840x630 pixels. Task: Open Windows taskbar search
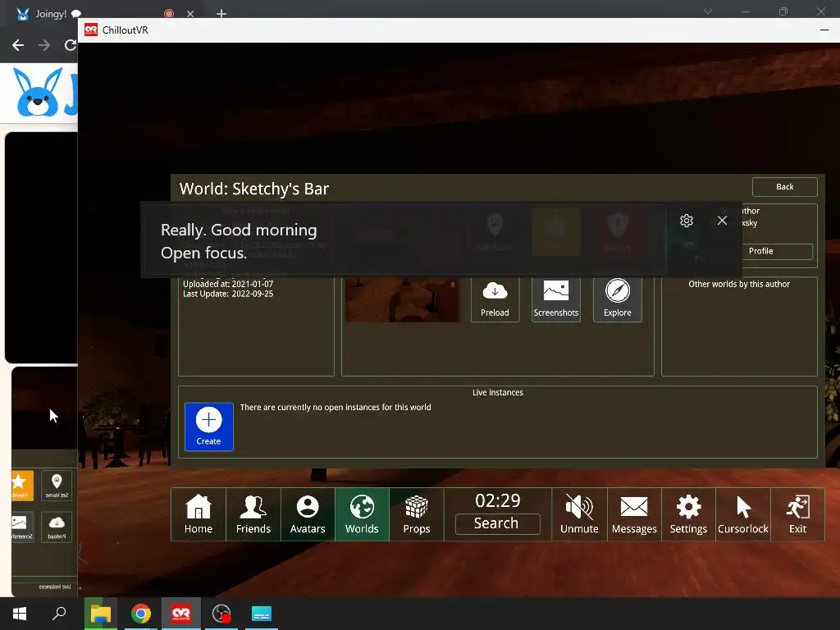pos(59,614)
